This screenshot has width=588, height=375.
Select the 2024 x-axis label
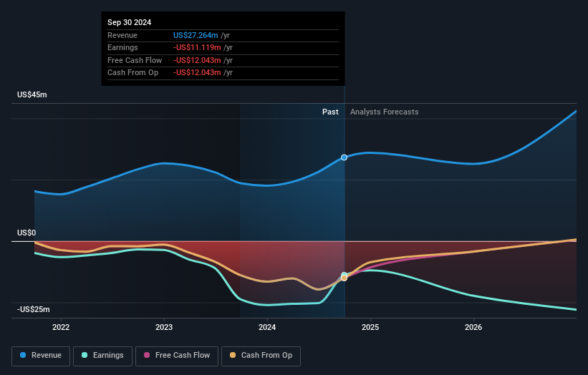(x=267, y=327)
